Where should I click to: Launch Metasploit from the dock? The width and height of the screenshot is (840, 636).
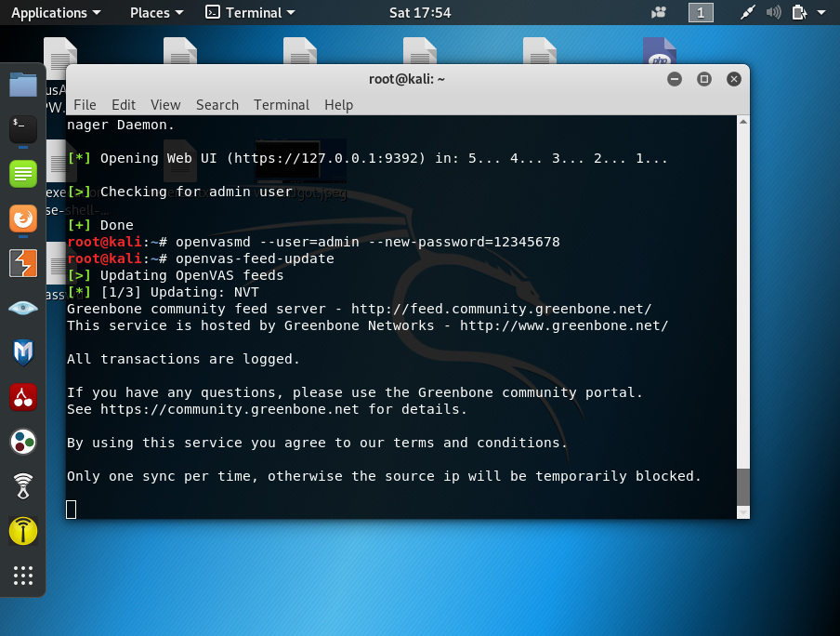coord(23,352)
